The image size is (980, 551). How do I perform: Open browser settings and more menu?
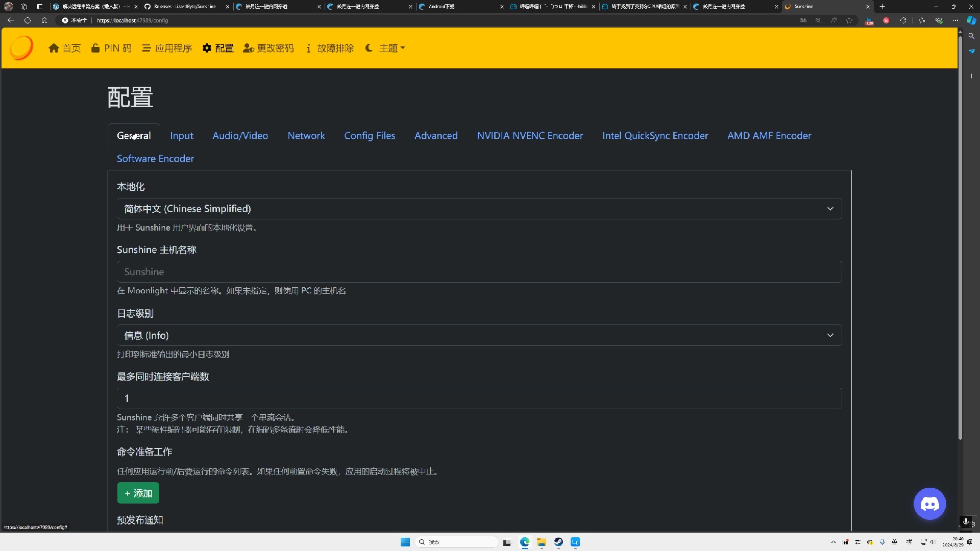(x=955, y=20)
